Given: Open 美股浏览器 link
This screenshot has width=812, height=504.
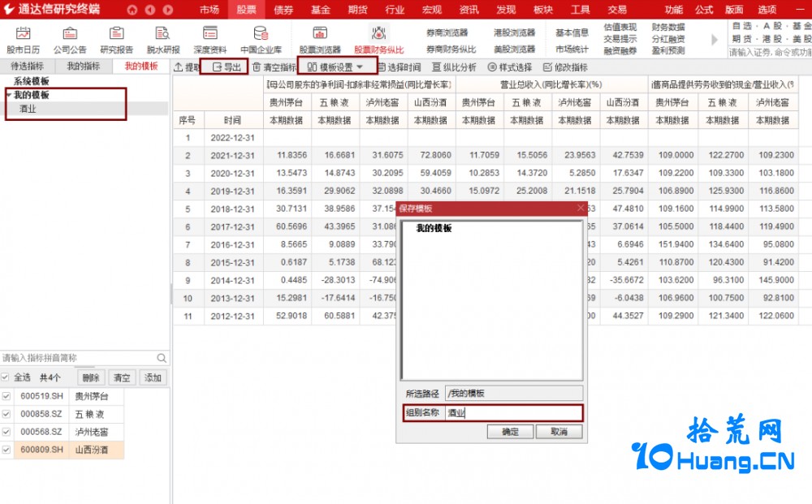Looking at the screenshot, I should pos(514,50).
